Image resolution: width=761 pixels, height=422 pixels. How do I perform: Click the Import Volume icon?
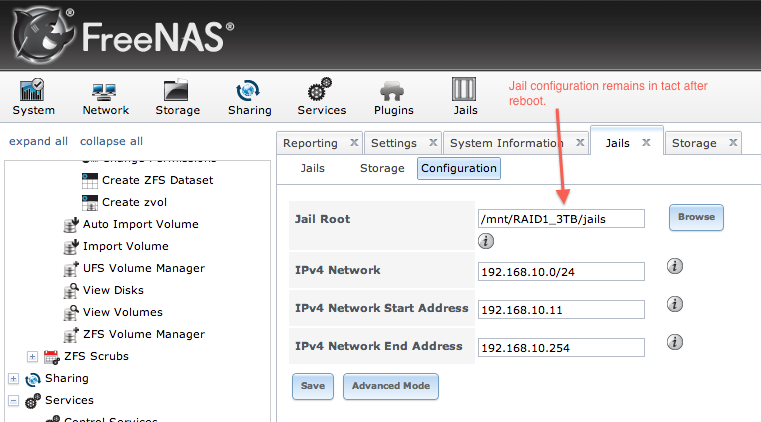pos(71,246)
